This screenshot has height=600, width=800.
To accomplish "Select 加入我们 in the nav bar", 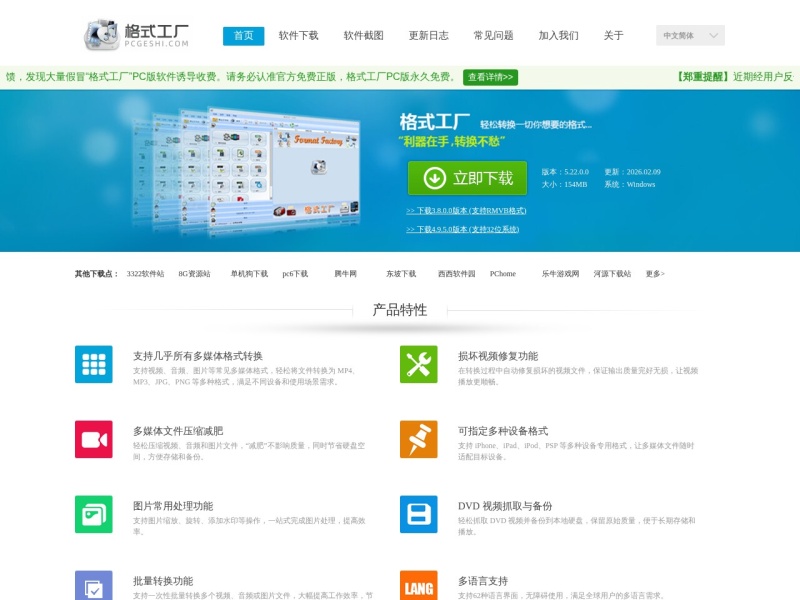I will (559, 36).
